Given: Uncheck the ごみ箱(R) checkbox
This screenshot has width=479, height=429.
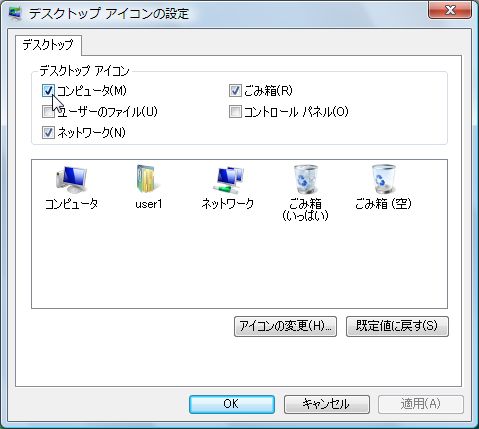Looking at the screenshot, I should [235, 91].
